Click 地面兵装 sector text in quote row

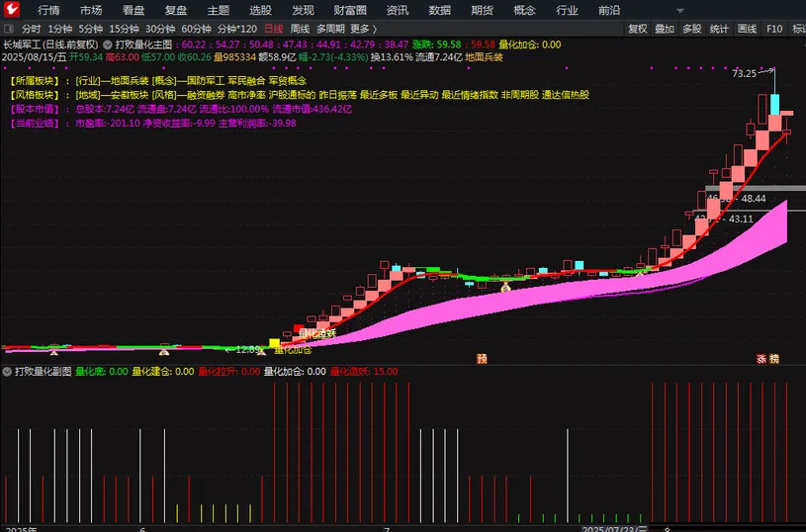pos(485,57)
